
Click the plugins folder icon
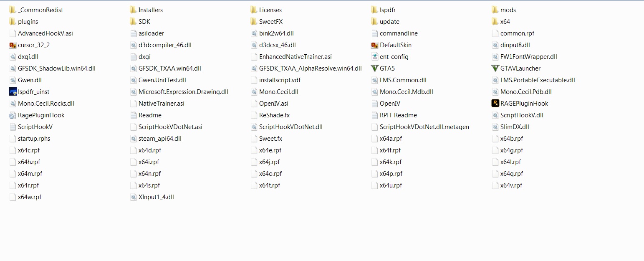click(13, 21)
